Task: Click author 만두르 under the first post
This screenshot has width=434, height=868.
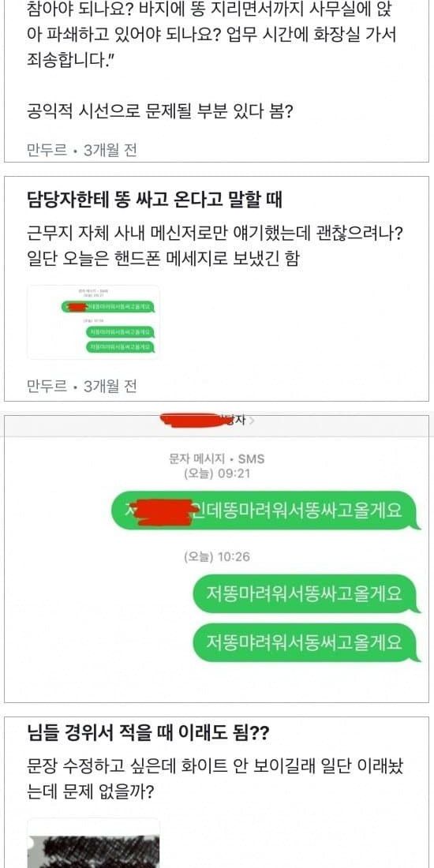Action: [47, 150]
